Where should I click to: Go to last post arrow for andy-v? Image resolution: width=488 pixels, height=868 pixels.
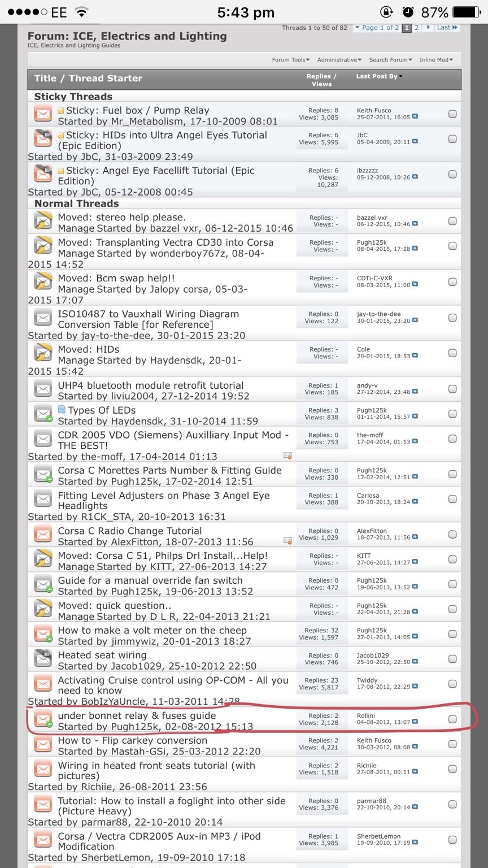[415, 392]
